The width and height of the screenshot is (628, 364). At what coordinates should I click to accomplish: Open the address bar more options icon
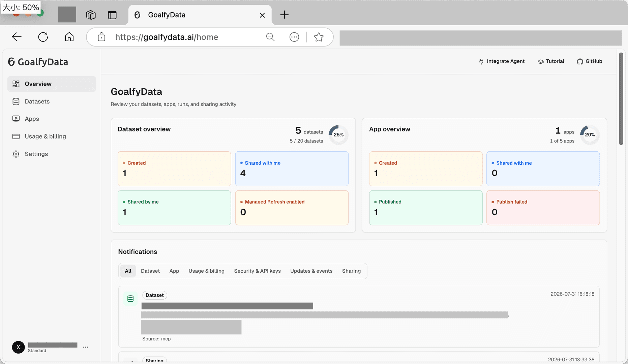pos(294,37)
